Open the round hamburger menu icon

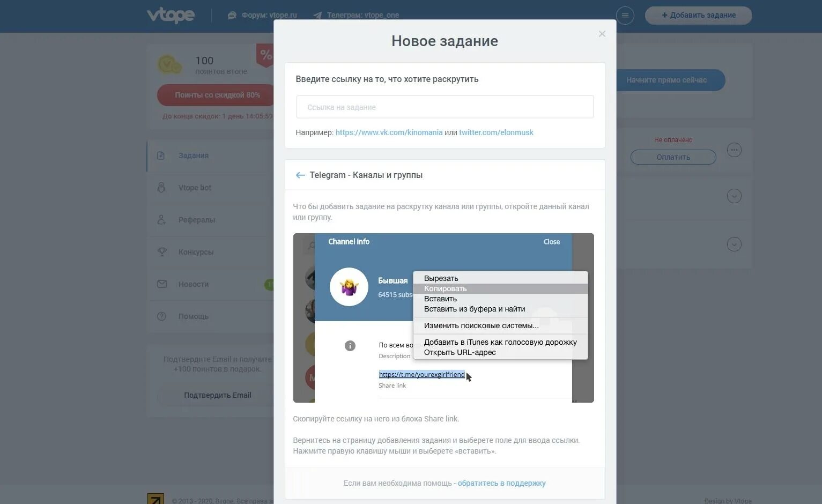[x=625, y=16]
